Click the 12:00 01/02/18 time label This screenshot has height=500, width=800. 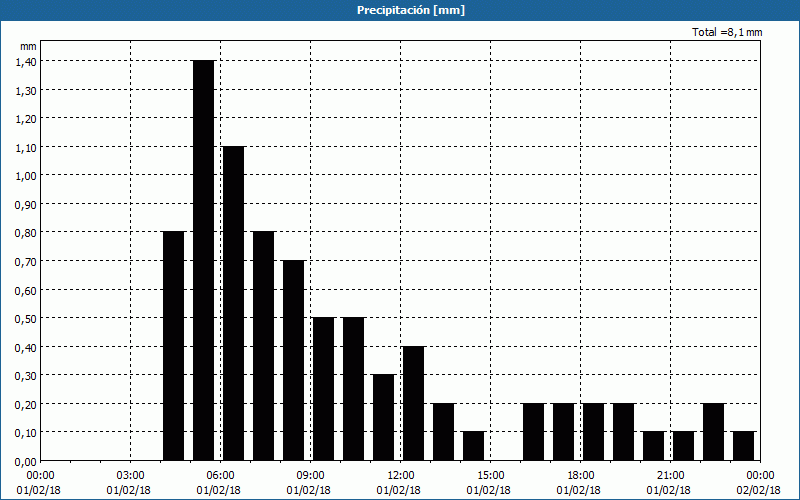(398, 483)
